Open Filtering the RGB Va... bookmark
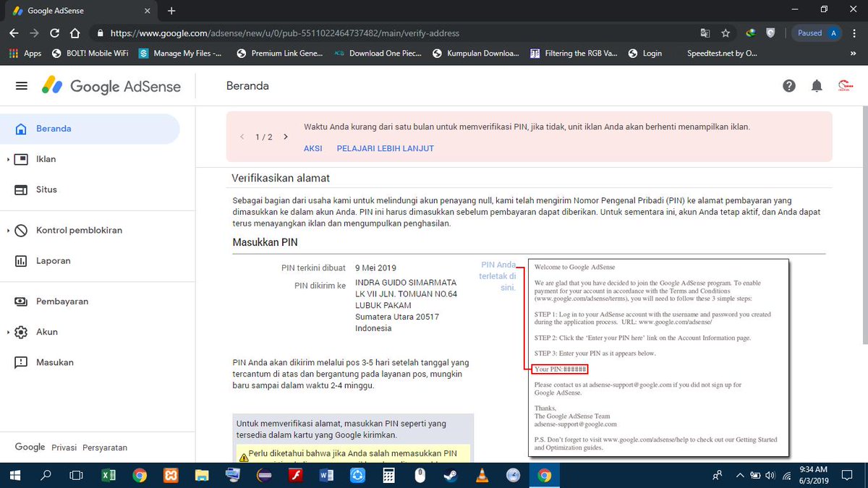Viewport: 868px width, 488px height. click(x=574, y=53)
